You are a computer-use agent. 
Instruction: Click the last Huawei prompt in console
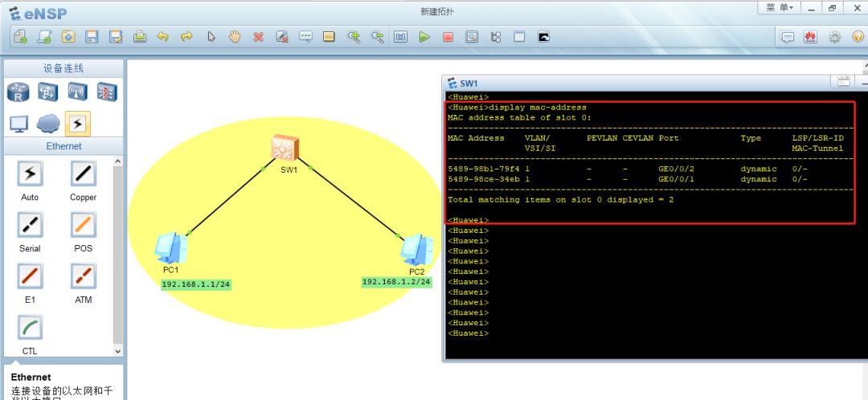[x=469, y=333]
